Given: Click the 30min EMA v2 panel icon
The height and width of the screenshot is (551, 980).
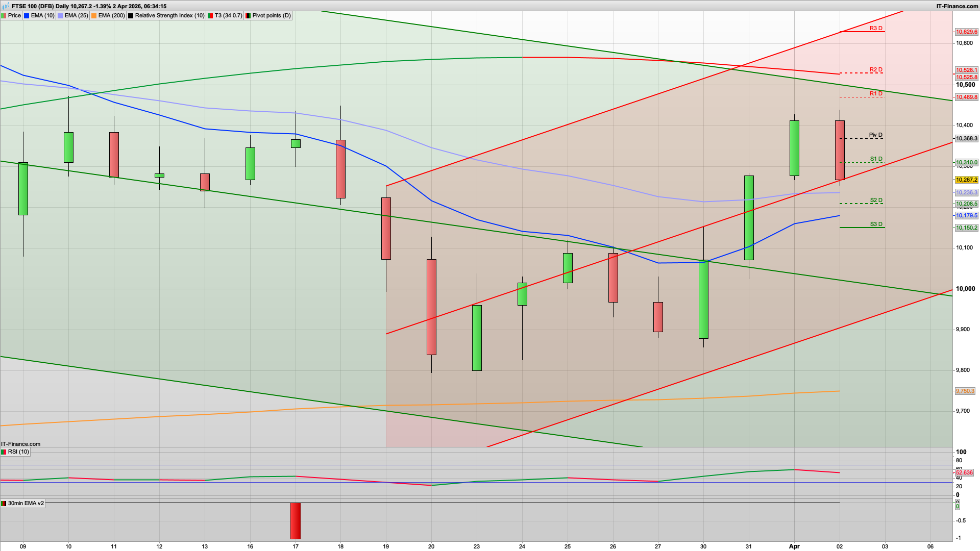Looking at the screenshot, I should (x=4, y=504).
